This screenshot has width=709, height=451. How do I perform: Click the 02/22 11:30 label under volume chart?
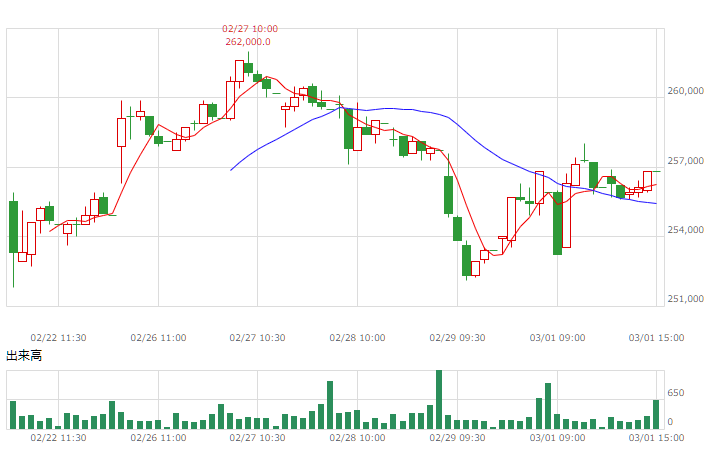(58, 438)
